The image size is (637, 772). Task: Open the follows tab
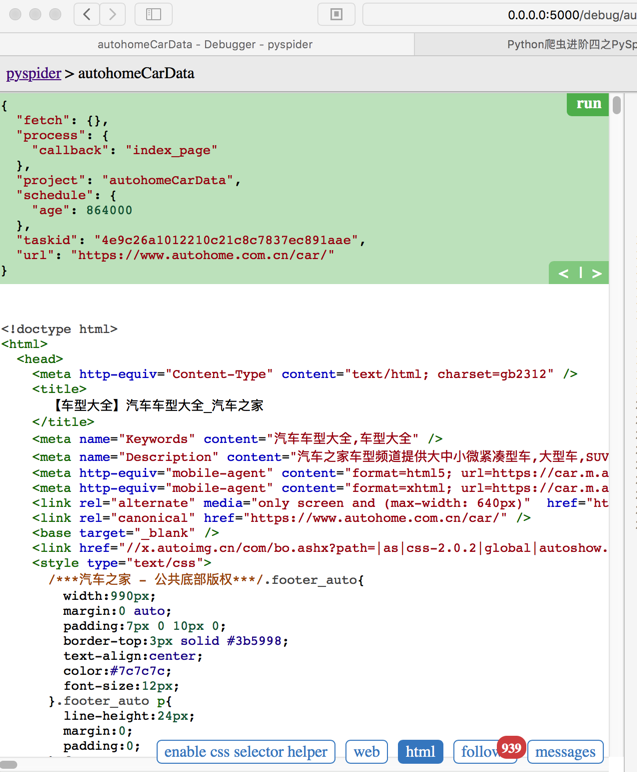tap(478, 753)
